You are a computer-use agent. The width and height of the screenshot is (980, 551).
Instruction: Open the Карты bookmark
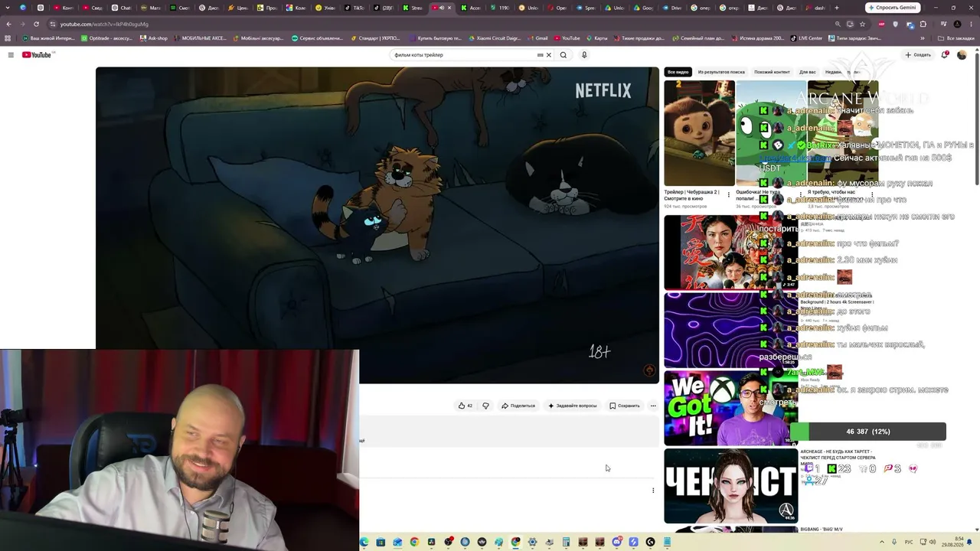point(597,38)
